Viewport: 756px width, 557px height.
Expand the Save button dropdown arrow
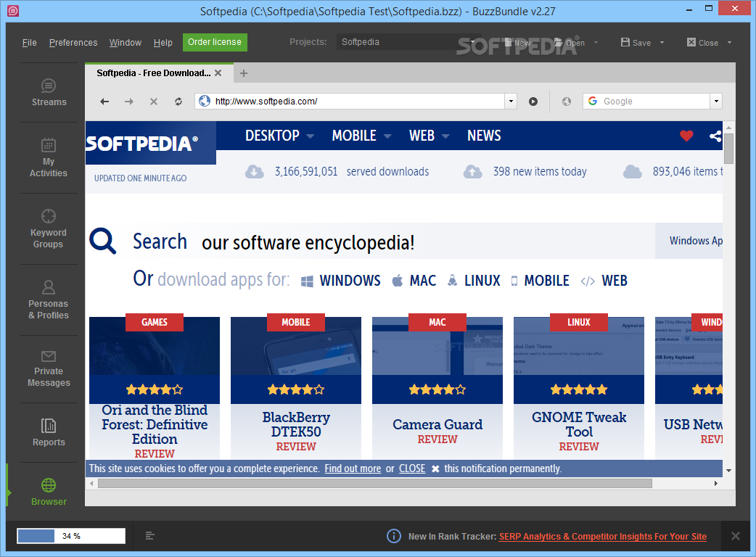(x=662, y=42)
